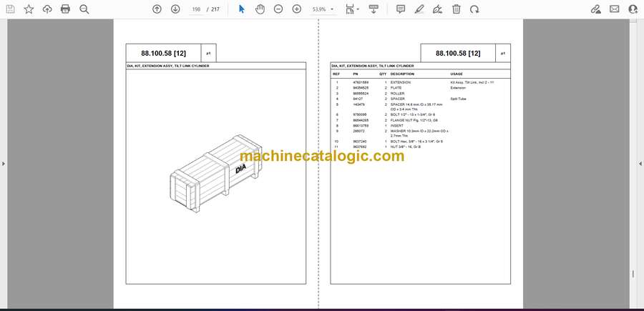This screenshot has height=311, width=644.
Task: Click the WASHER description in row 9
Action: pos(419,133)
